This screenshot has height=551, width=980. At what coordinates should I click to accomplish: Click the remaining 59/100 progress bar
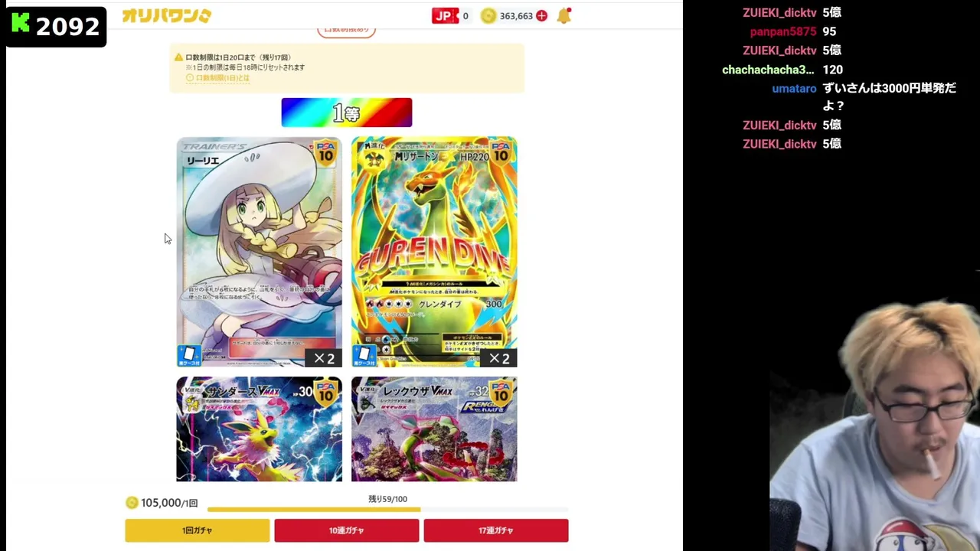coord(387,510)
